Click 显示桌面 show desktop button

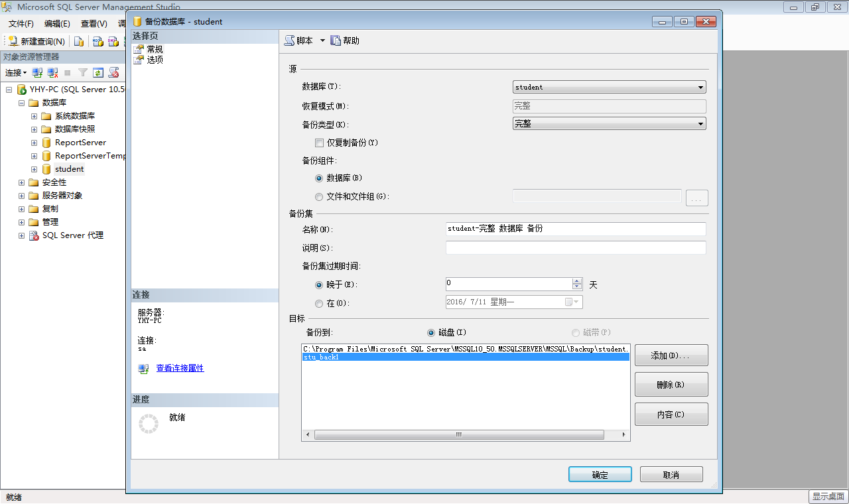(828, 496)
